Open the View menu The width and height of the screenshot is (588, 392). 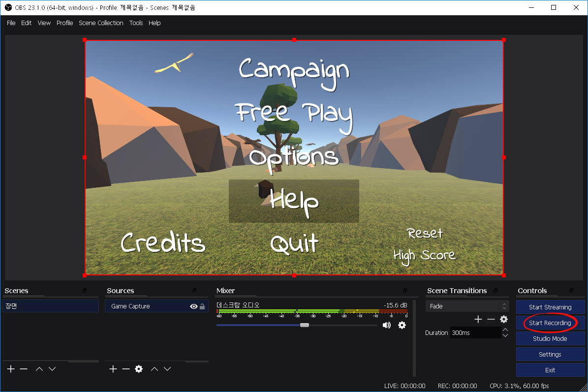pyautogui.click(x=44, y=23)
